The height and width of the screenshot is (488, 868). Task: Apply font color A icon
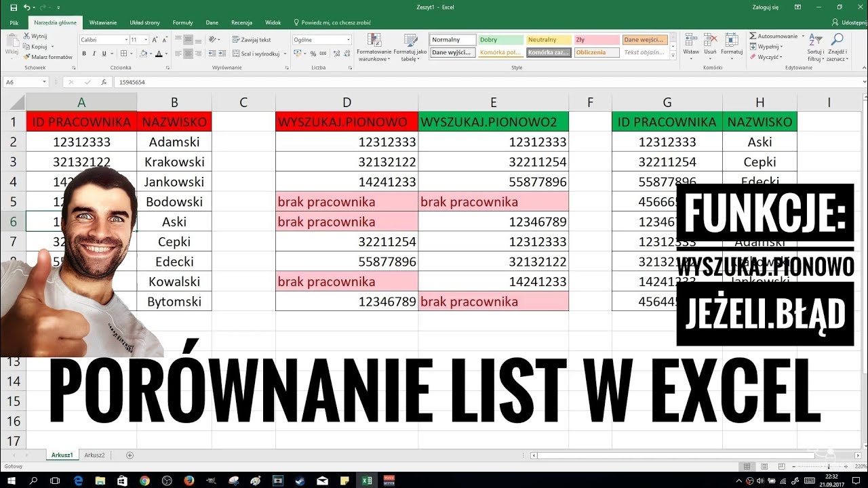159,54
